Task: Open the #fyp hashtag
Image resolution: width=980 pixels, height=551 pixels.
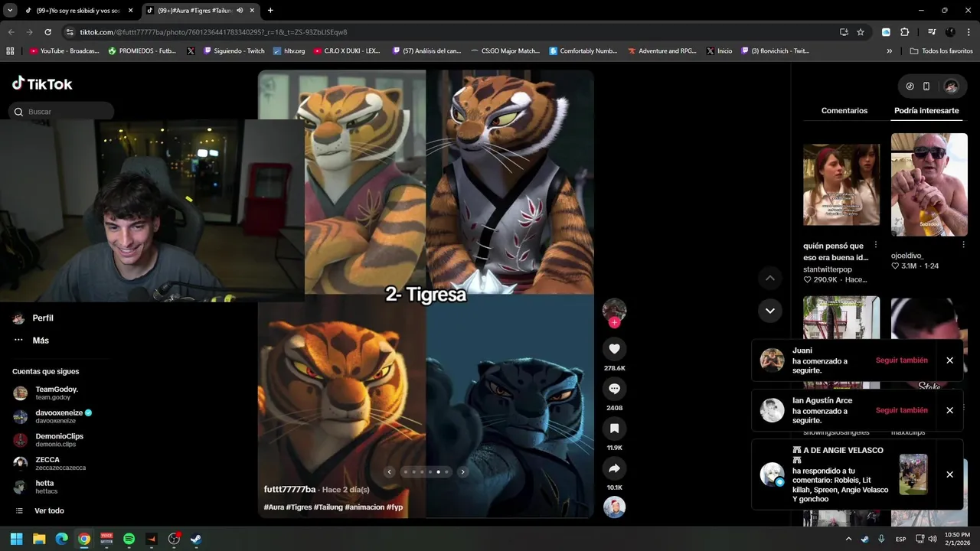Action: click(394, 507)
